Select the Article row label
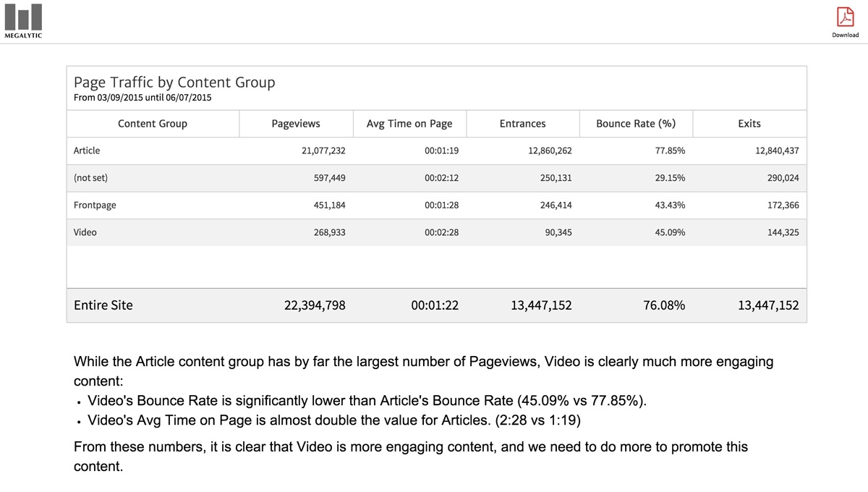868x492 pixels. click(x=87, y=150)
